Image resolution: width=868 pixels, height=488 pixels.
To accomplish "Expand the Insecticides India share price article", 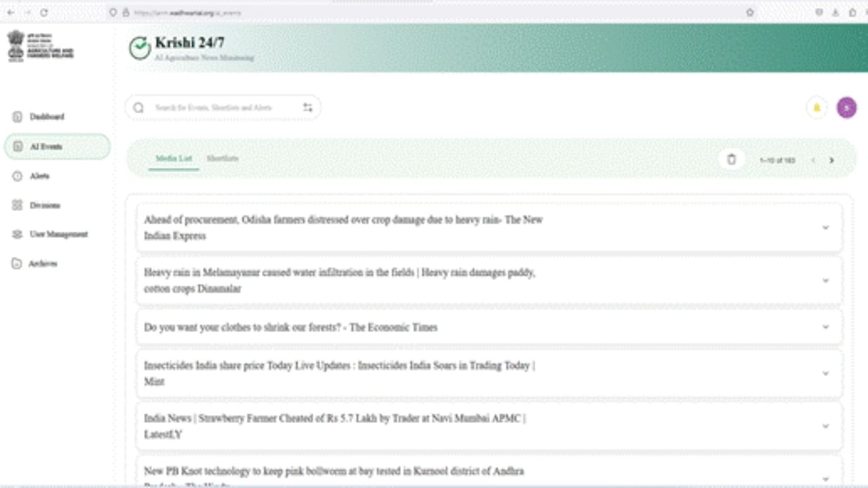I will [x=825, y=373].
